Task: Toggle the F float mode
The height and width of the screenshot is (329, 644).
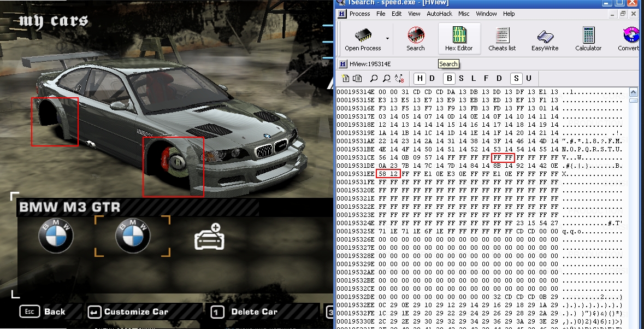Action: [486, 79]
